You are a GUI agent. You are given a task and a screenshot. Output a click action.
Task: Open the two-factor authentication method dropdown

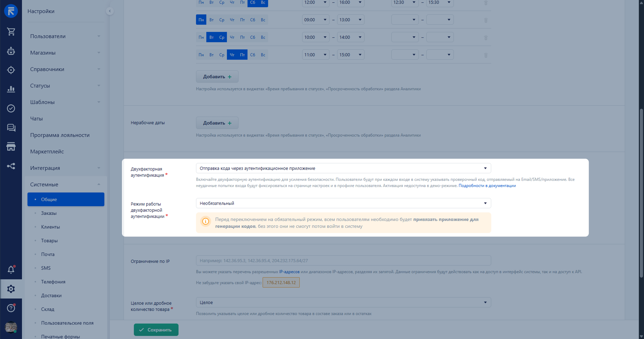pyautogui.click(x=343, y=168)
